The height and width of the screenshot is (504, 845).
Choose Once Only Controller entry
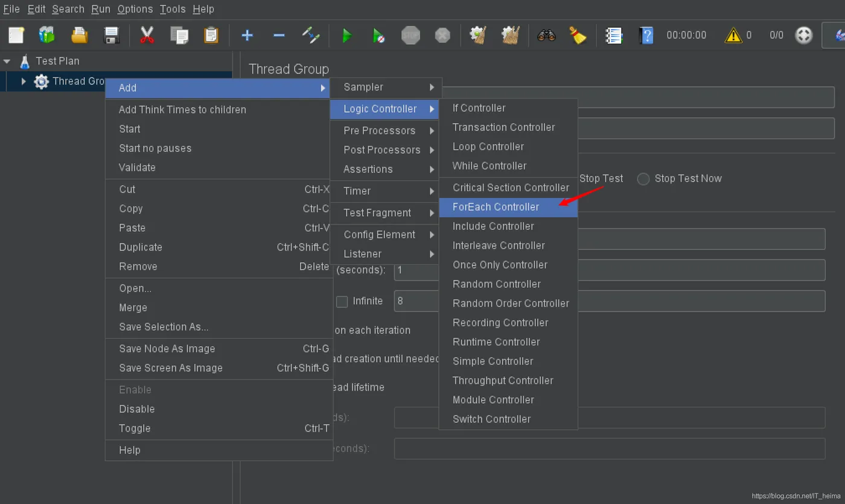click(x=508, y=265)
